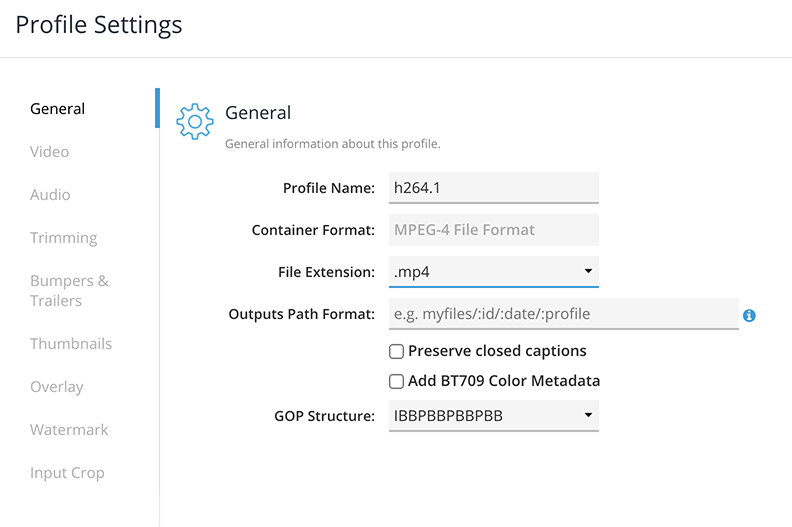792x527 pixels.
Task: Open the Watermark section
Action: tap(69, 430)
